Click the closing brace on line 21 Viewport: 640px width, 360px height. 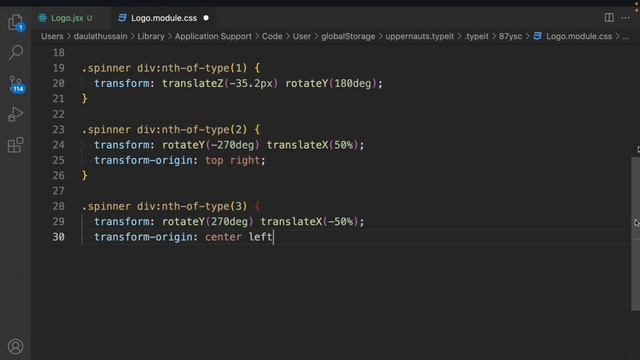coord(84,98)
